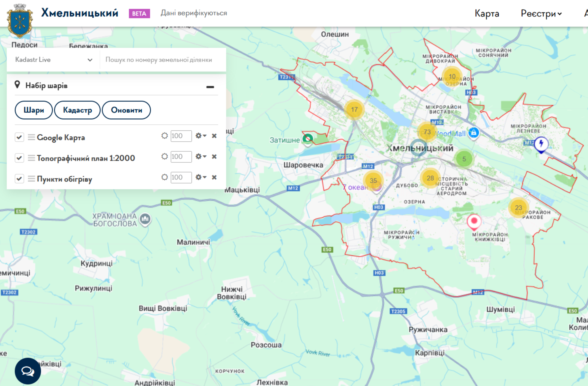
Task: Click the remove icon for Пункти обігріву layer
Action: [214, 177]
